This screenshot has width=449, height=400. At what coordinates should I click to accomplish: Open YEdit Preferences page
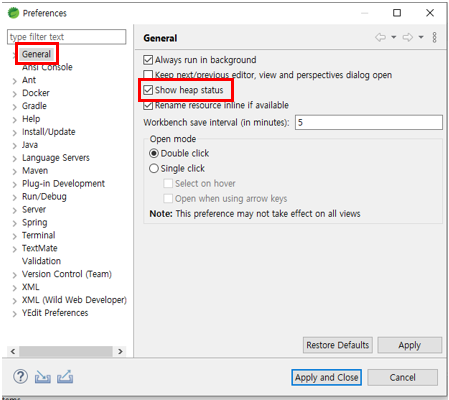(x=55, y=313)
